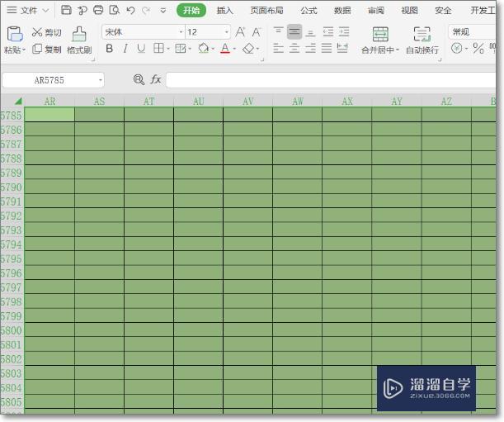Activate the 格式刷 format painter
Screen dimensions: 504x422
pos(79,40)
